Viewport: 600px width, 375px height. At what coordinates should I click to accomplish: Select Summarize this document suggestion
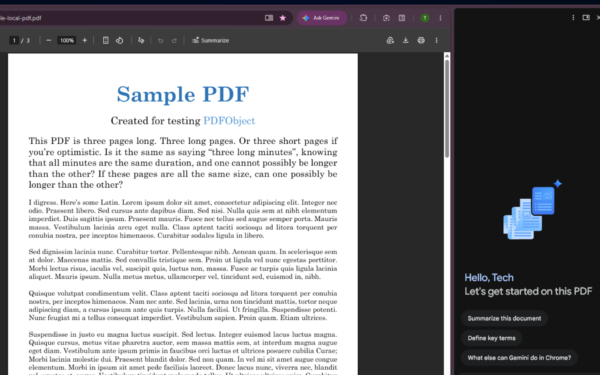tap(504, 318)
